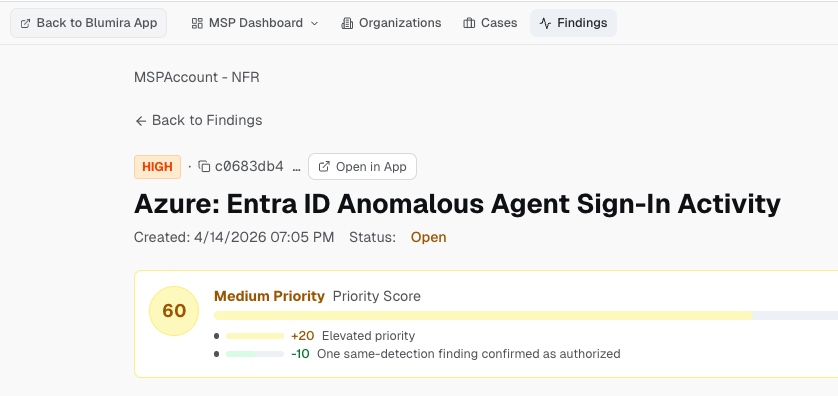The width and height of the screenshot is (838, 396).
Task: Click the yellow priority score progress bar
Action: point(483,316)
